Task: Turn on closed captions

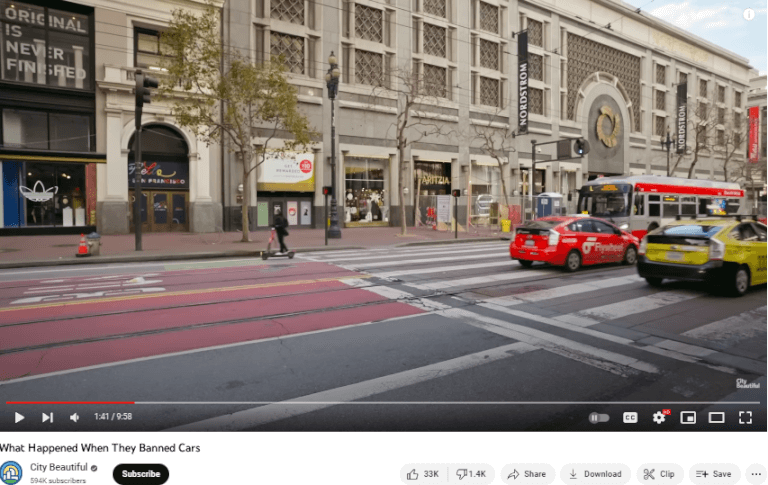Action: click(630, 417)
